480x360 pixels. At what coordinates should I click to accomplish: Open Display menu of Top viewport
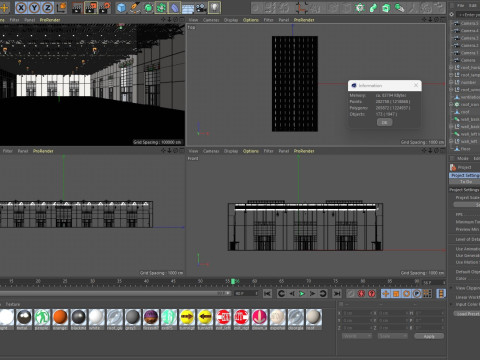pos(231,20)
